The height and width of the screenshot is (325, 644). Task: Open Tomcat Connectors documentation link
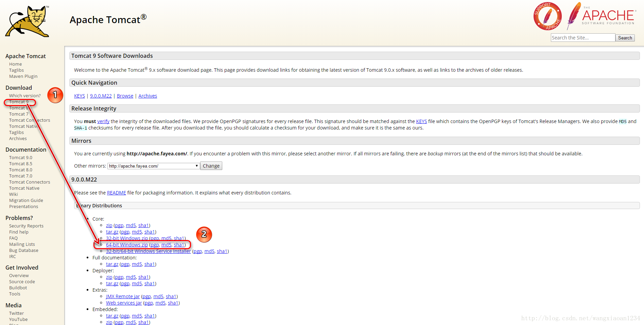[30, 182]
